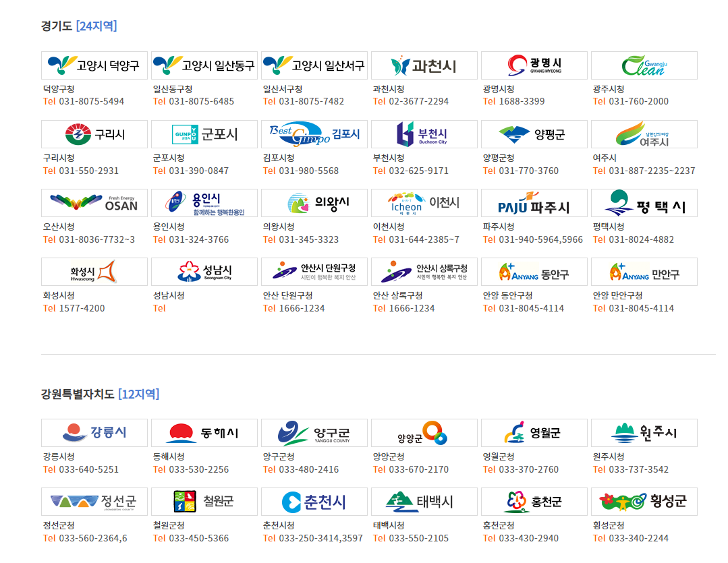Click the 안양 만안구청 name label
728x563 pixels.
618,295
